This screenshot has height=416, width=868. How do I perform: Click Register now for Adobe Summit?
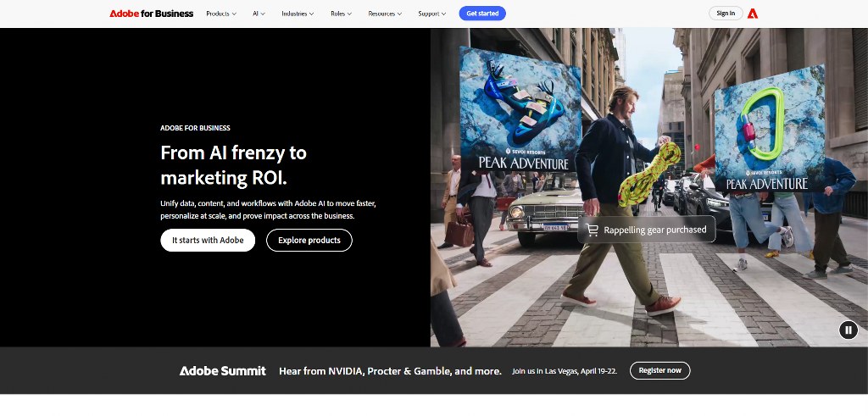tap(659, 370)
